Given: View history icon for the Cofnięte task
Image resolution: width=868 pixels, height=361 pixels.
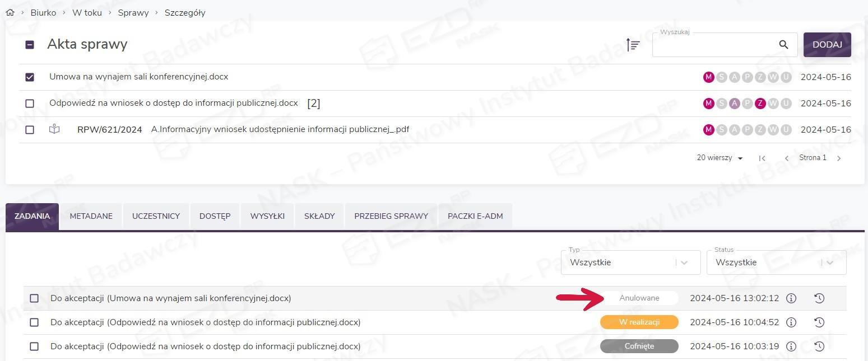Looking at the screenshot, I should 819,346.
